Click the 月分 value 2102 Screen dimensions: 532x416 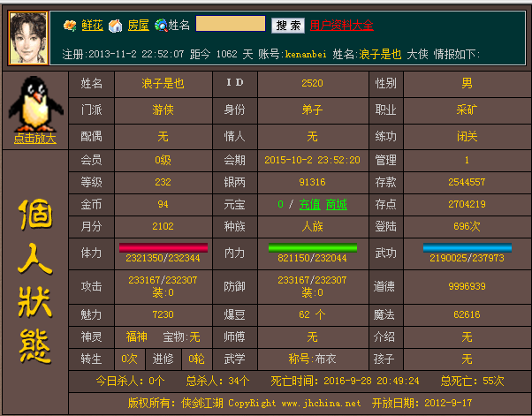coord(163,226)
